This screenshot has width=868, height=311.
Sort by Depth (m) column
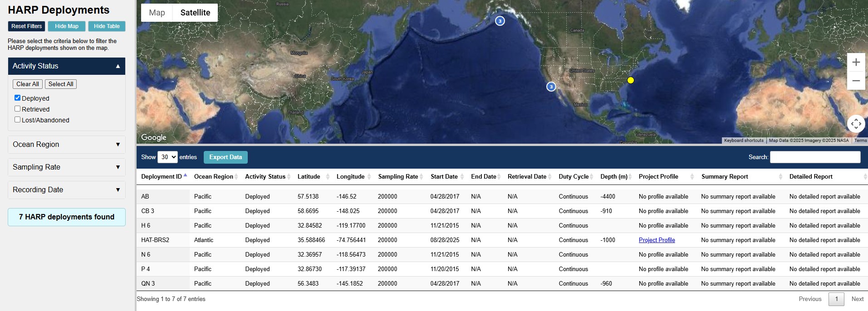[615, 177]
